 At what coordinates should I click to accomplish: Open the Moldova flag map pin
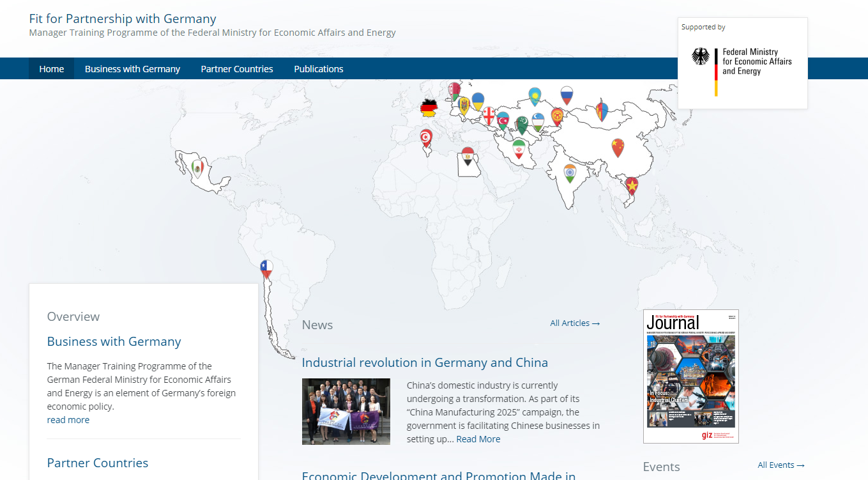[464, 106]
